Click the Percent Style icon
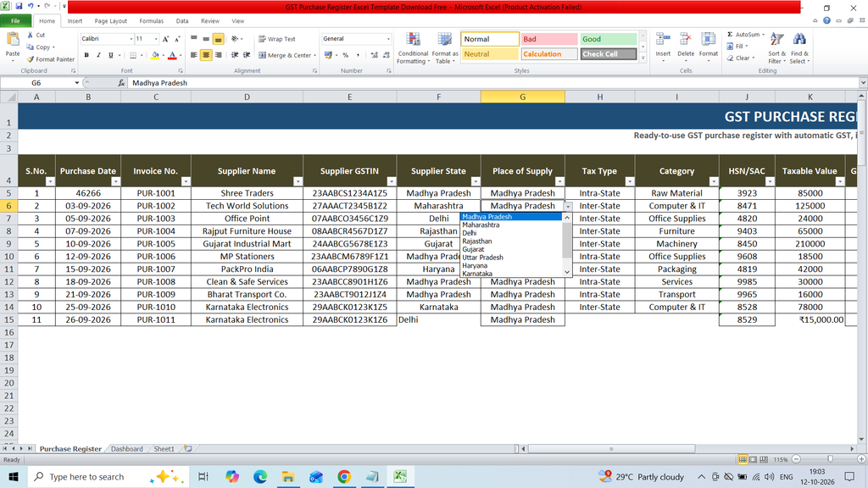Viewport: 868px width, 488px height. coord(346,55)
